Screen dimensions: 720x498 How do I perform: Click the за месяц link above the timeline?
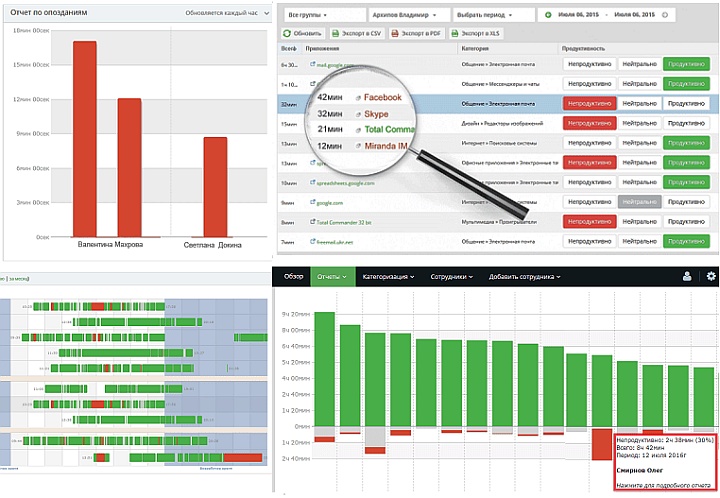18,278
